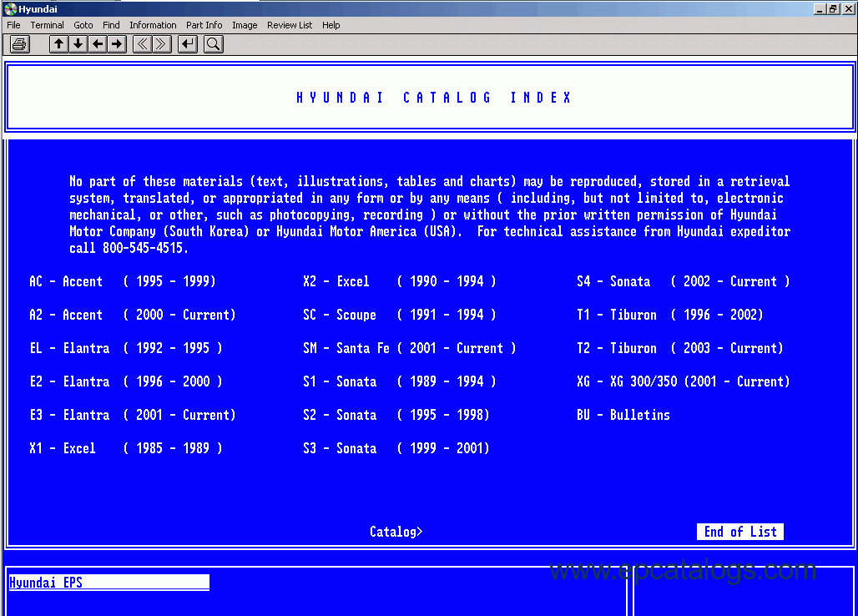
Task: Select A2 - Accent (2000 - Current) catalog
Action: tap(133, 316)
